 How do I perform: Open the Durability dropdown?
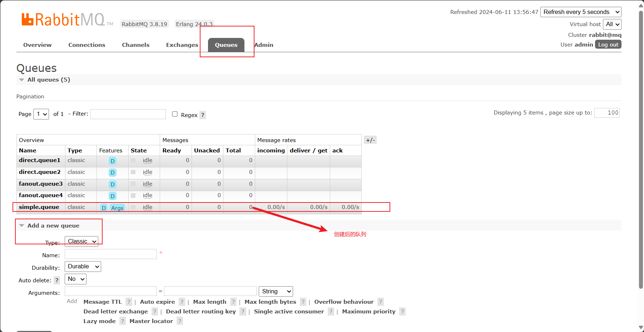(x=83, y=267)
